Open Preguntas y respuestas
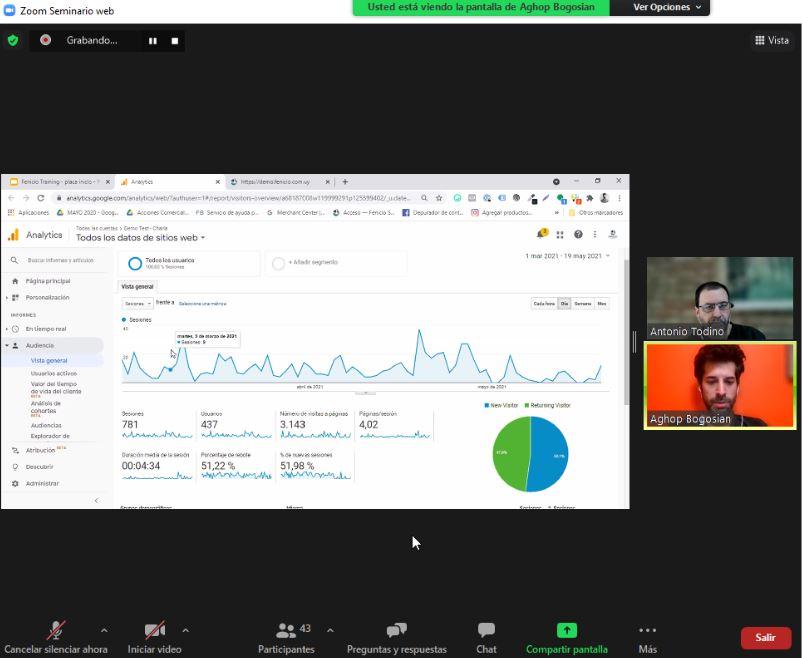This screenshot has height=658, width=802. [x=396, y=637]
